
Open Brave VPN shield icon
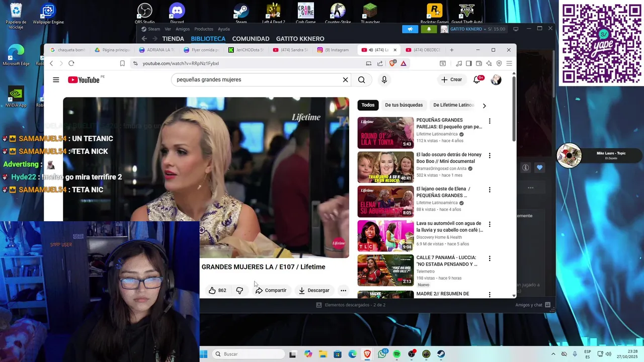tap(499, 63)
